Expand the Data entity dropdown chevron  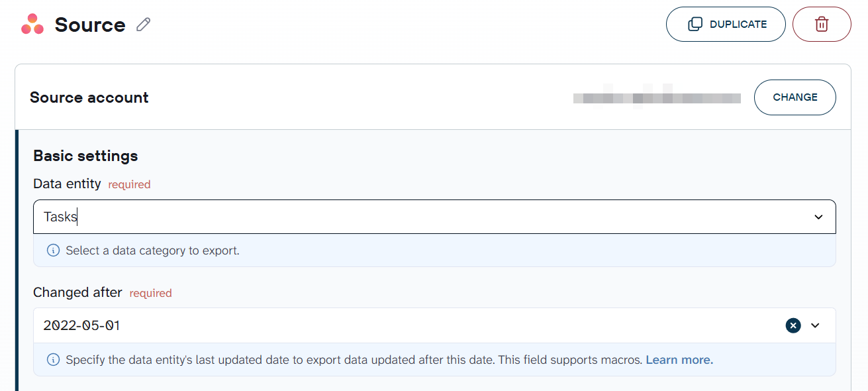click(818, 217)
